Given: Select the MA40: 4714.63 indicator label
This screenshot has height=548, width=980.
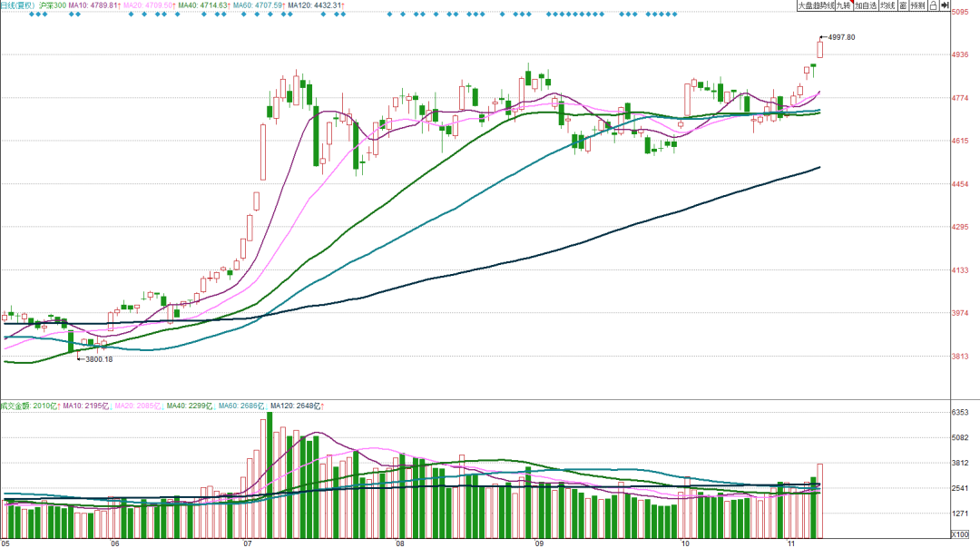Looking at the screenshot, I should click(x=204, y=5).
